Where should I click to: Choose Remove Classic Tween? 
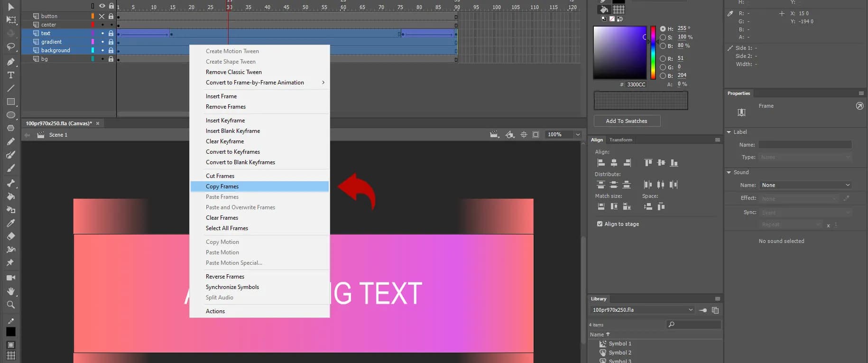pos(259,72)
